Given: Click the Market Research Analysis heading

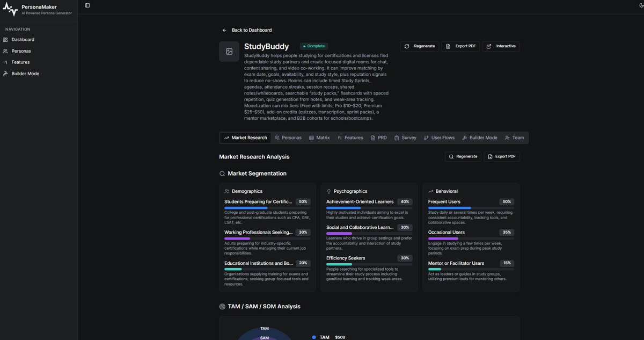Looking at the screenshot, I should pyautogui.click(x=254, y=157).
